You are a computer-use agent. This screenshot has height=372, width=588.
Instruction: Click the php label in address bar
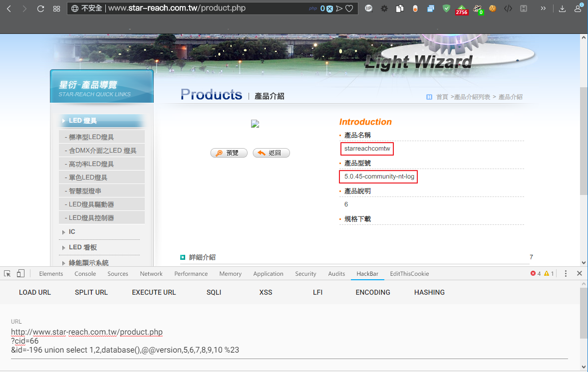point(313,8)
